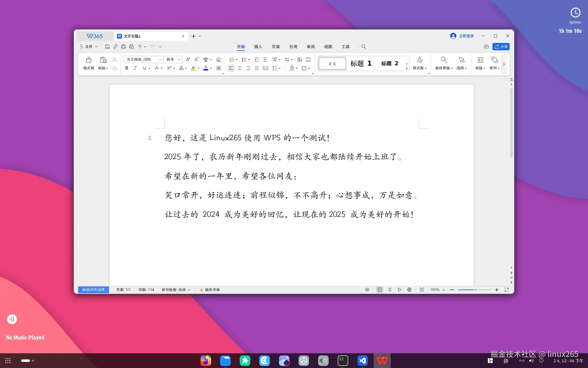This screenshot has height=368, width=588.
Task: Select the Format Painter tool
Action: coord(88,63)
